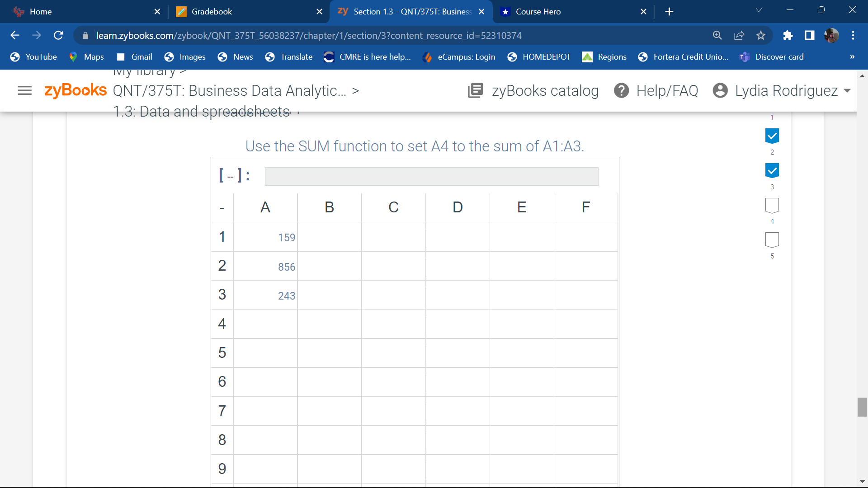Open the zyBooks hamburger menu
Screen dimensions: 868x488
click(24, 91)
